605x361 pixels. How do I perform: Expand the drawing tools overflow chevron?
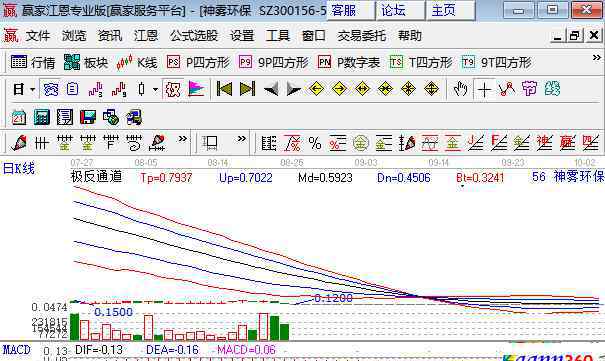(x=183, y=138)
